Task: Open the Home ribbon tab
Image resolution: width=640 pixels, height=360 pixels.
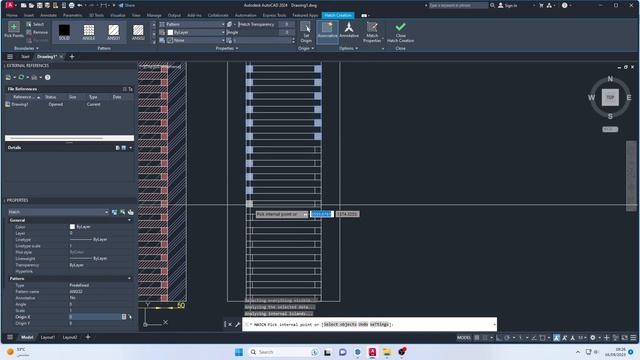Action: pos(12,15)
